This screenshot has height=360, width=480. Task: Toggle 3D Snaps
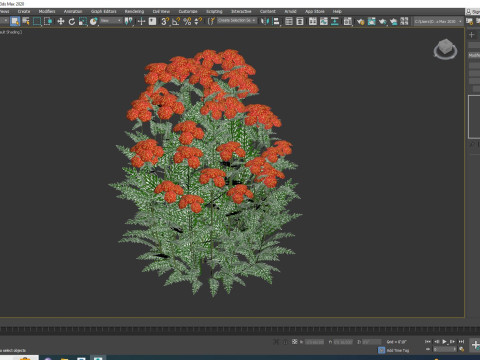point(165,21)
